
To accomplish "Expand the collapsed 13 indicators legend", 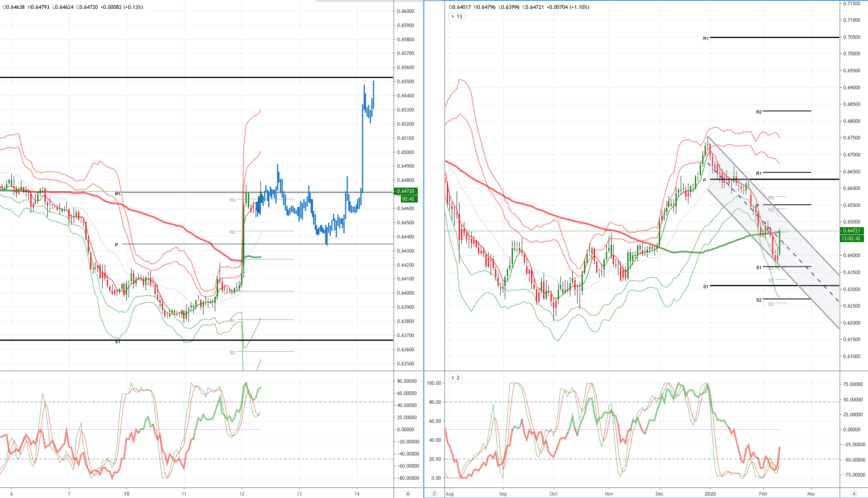I will point(457,17).
